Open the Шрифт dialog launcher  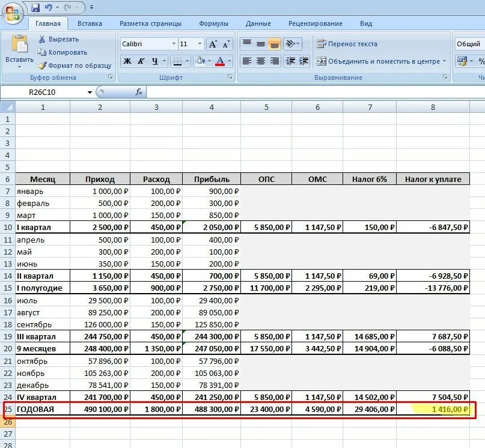pos(230,77)
